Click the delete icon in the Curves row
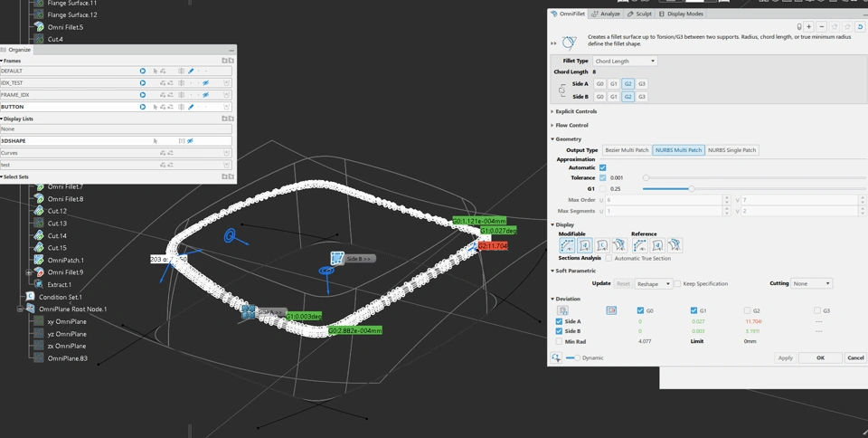Screen dimensions: 868x438 (x=226, y=153)
